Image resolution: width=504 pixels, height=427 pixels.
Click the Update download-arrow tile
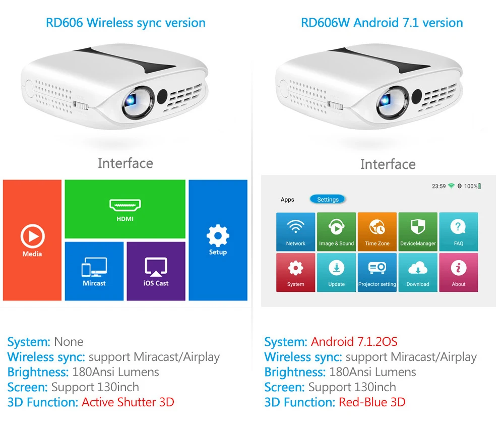(x=336, y=272)
